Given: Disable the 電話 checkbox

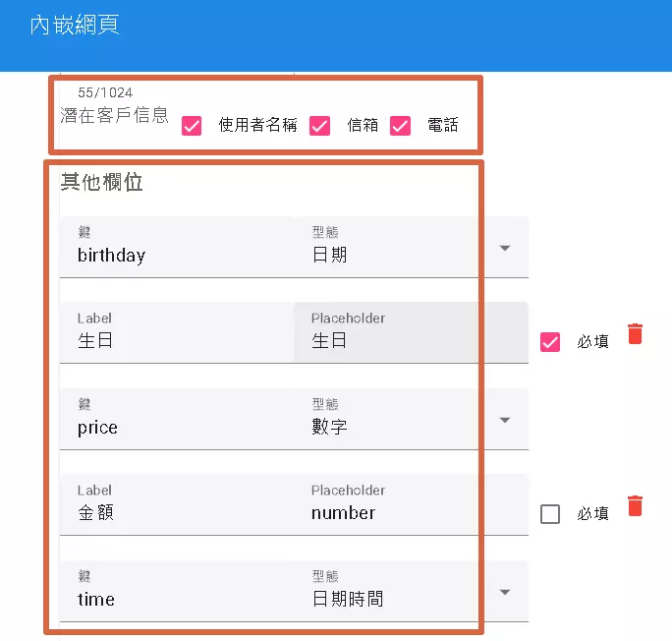Looking at the screenshot, I should tap(400, 126).
